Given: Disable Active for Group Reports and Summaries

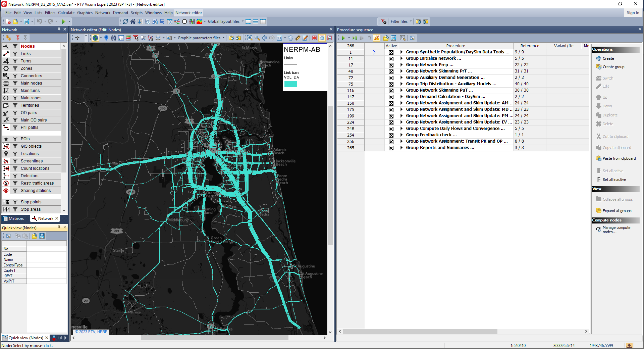Looking at the screenshot, I should click(391, 148).
